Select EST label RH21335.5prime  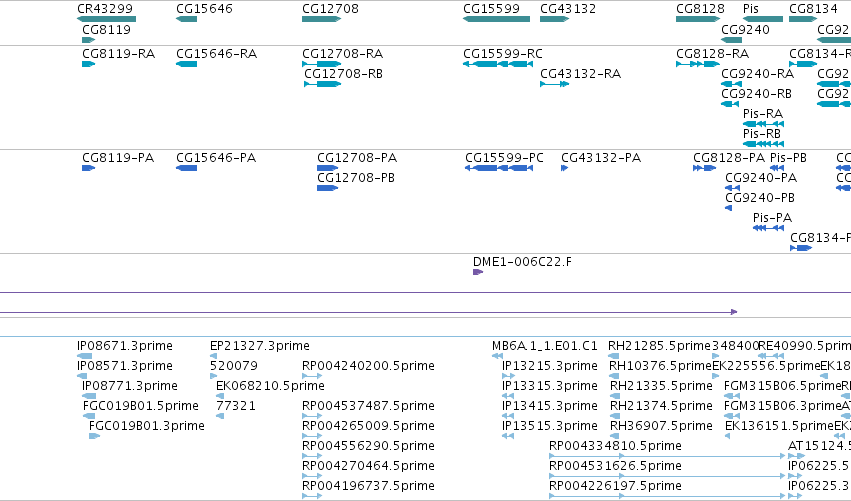coord(661,386)
